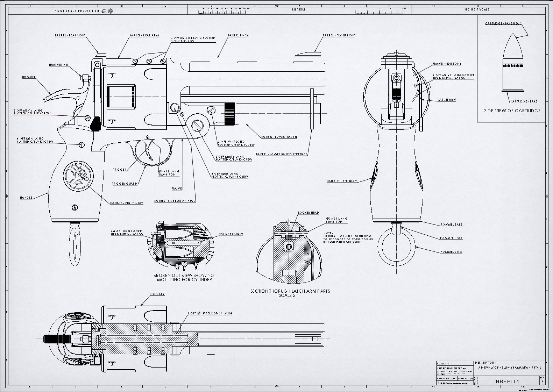Select the 'BARREL - REAR SIGHT' callout label

pos(70,35)
